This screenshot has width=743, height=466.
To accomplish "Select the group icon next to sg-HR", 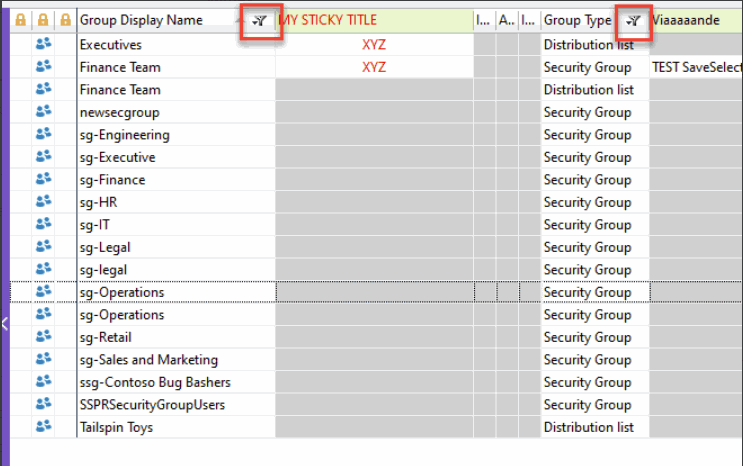I will click(43, 202).
